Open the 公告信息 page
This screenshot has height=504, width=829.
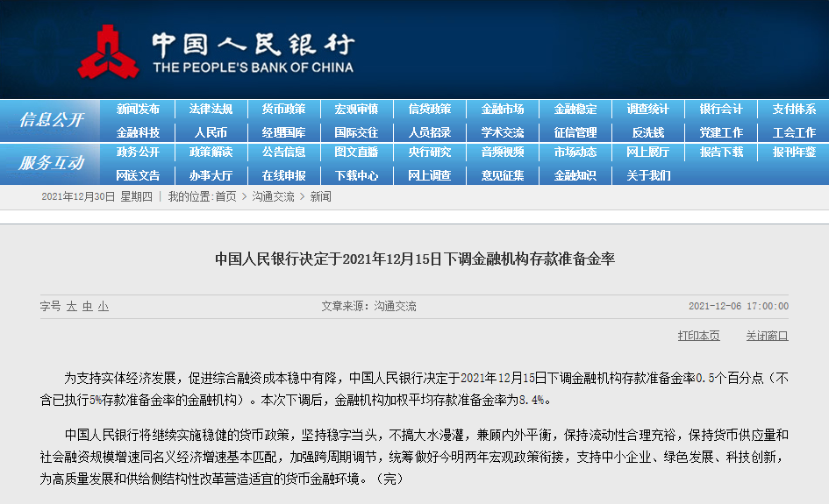click(x=283, y=153)
